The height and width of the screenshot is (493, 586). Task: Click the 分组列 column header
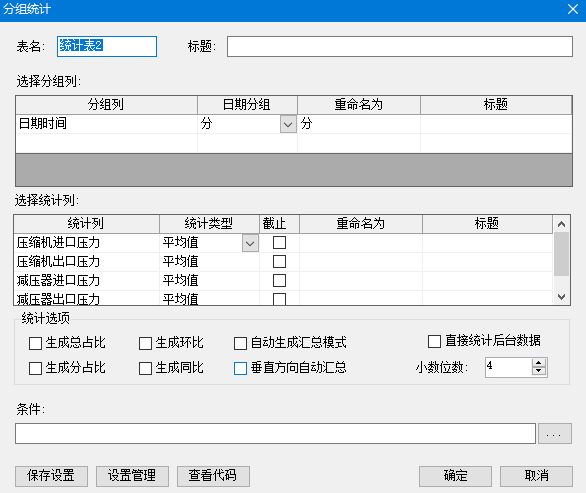[x=107, y=105]
